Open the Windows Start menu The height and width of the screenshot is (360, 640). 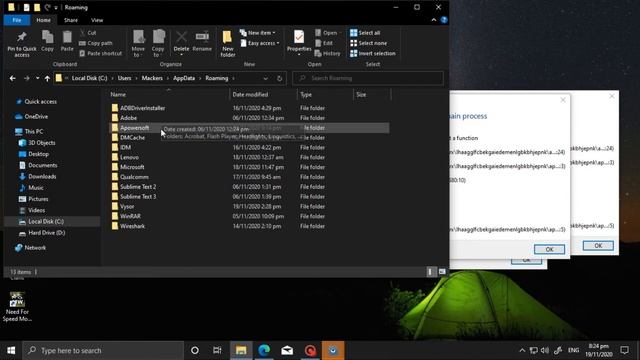[11, 351]
